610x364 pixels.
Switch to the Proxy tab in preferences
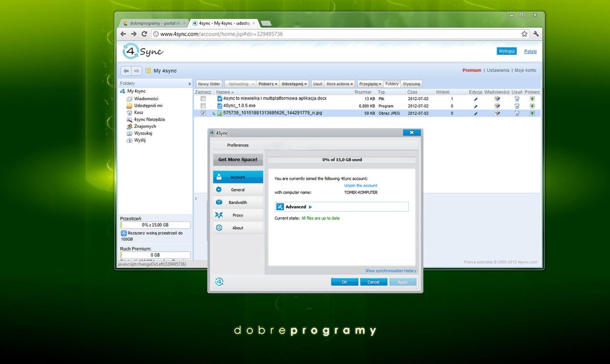238,215
